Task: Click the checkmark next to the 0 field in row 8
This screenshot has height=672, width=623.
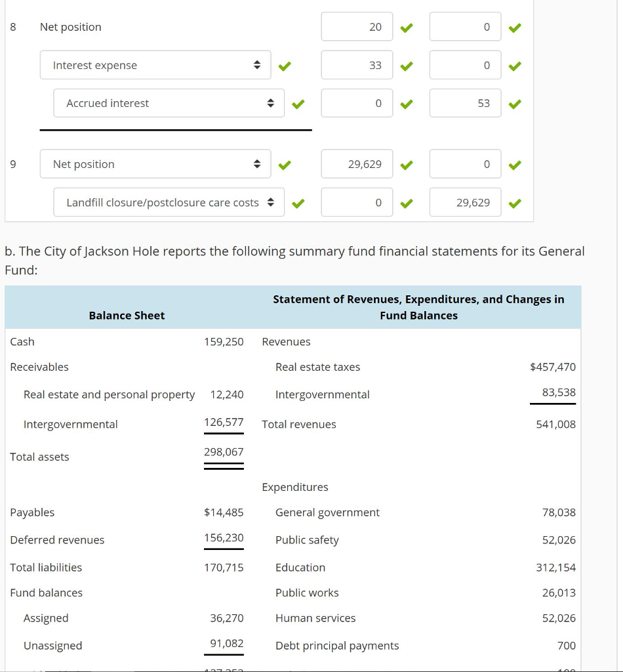Action: pos(514,27)
